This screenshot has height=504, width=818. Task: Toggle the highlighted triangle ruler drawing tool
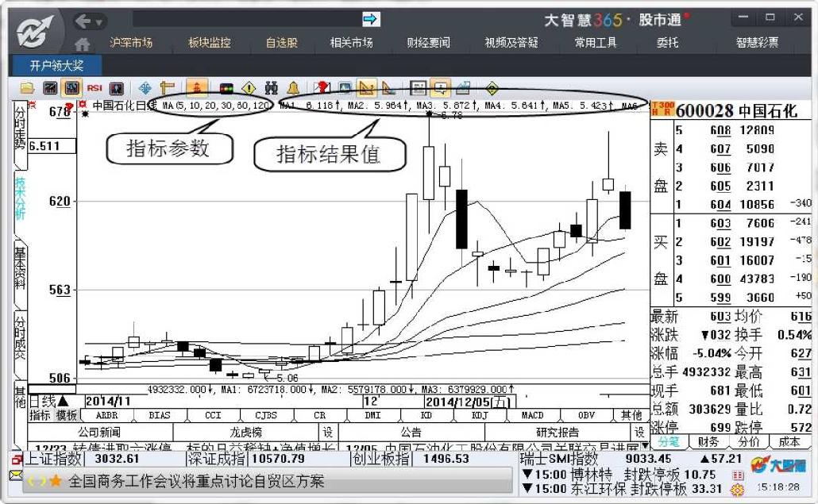click(x=367, y=88)
